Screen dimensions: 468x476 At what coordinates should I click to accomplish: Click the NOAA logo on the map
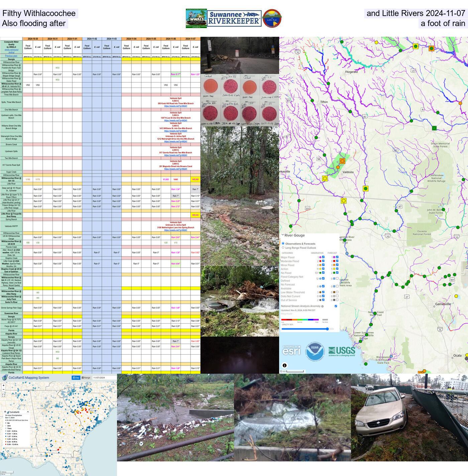pos(315,352)
